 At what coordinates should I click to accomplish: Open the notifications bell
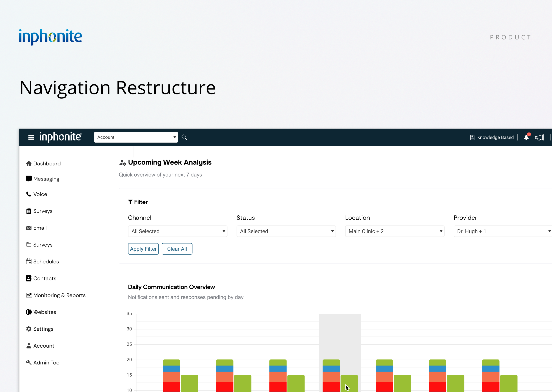point(526,137)
